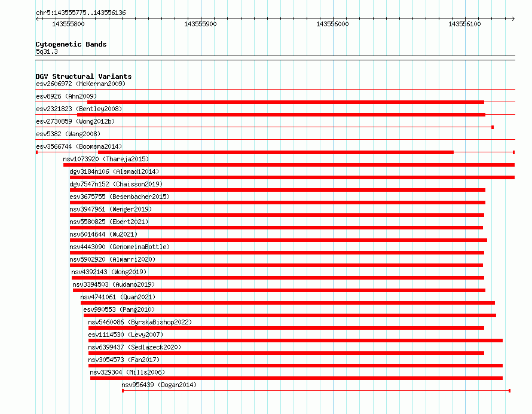Click the red bar under nsv4392143 (Wong2019)

(278, 278)
